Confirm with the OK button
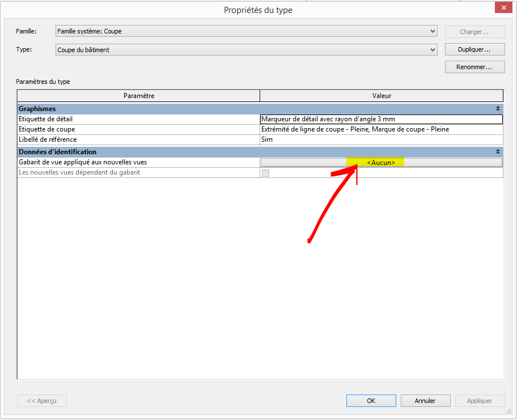517x420 pixels. (x=371, y=401)
